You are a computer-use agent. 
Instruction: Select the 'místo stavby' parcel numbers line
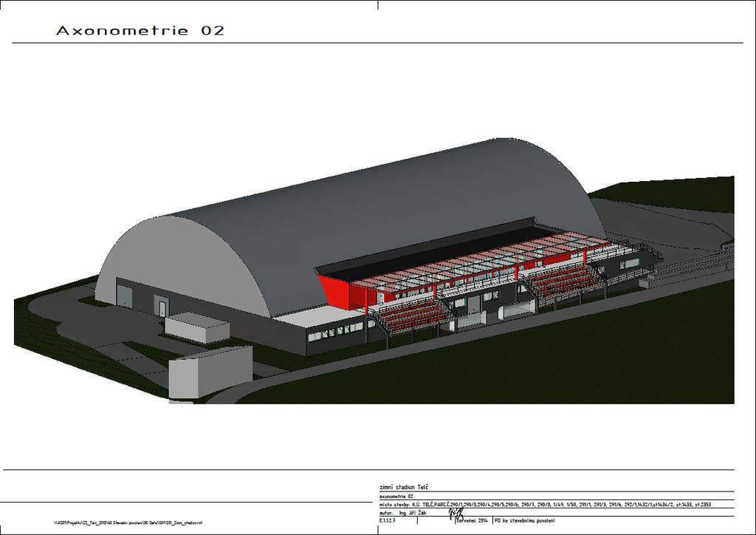coord(545,505)
